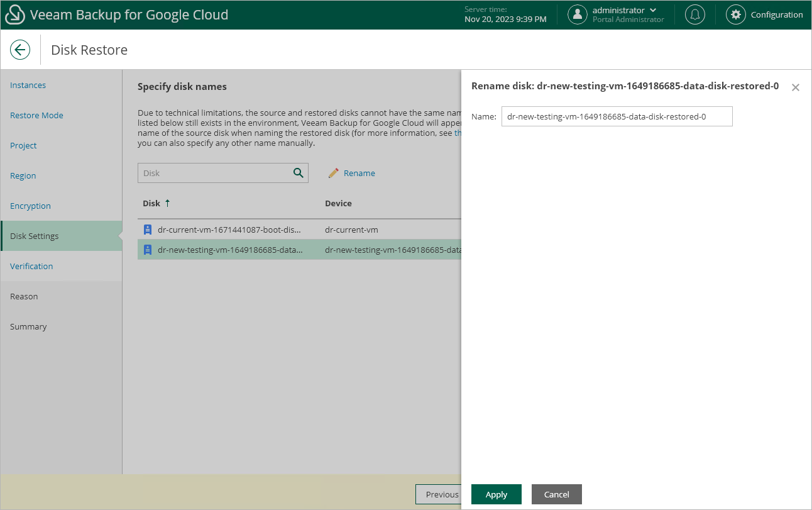Open the Project step
Image resolution: width=812 pixels, height=510 pixels.
point(23,145)
